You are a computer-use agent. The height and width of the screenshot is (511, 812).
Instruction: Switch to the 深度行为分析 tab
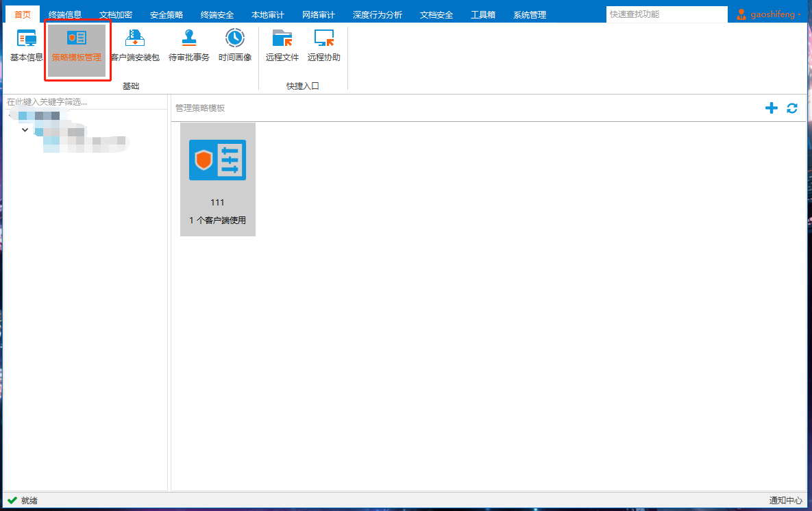coord(378,14)
